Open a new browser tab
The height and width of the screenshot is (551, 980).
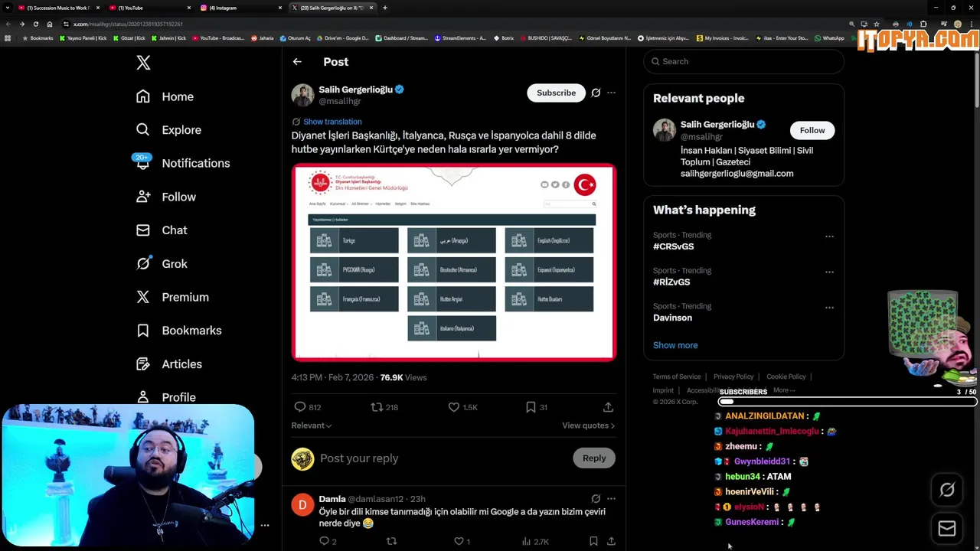click(385, 8)
